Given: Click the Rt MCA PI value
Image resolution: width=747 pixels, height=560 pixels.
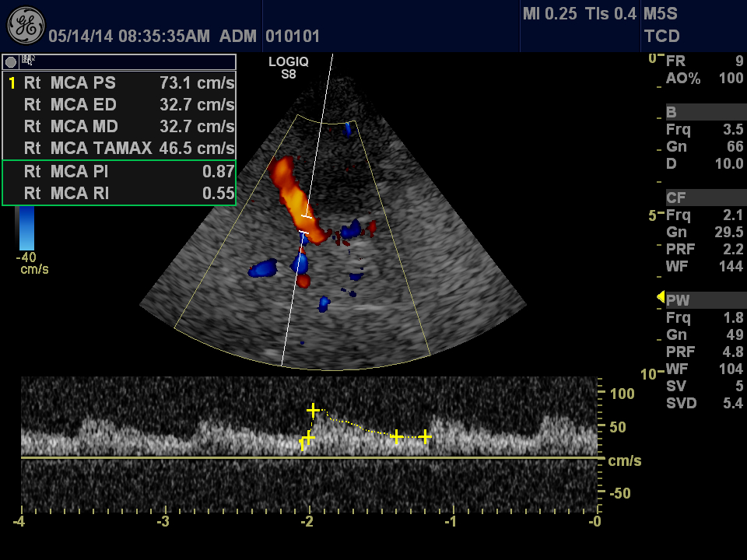Looking at the screenshot, I should point(218,172).
